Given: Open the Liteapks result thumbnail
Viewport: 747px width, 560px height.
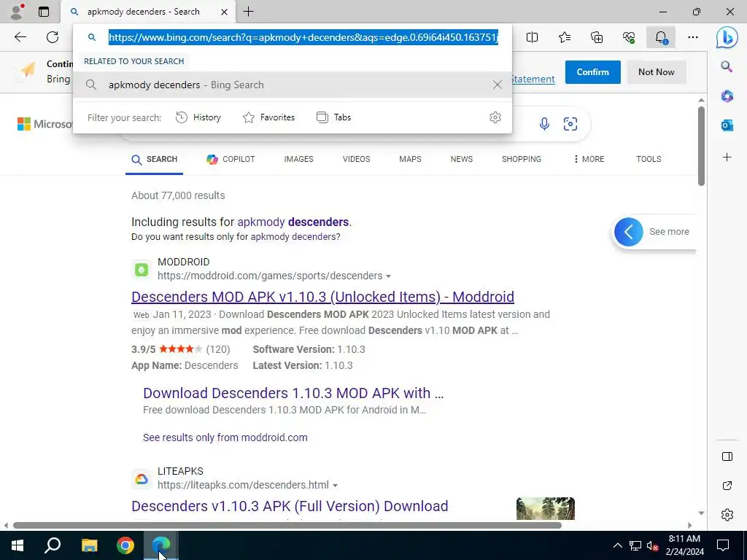Looking at the screenshot, I should click(x=546, y=508).
